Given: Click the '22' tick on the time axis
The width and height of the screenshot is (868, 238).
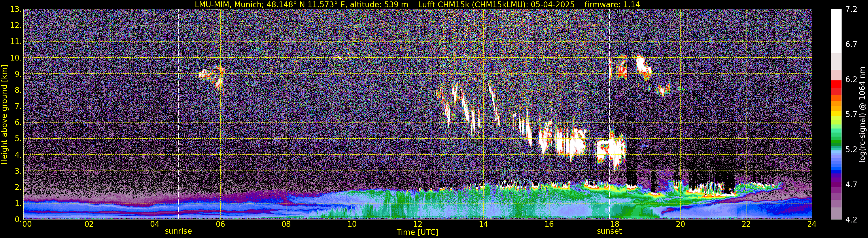Looking at the screenshot, I should click(746, 224).
